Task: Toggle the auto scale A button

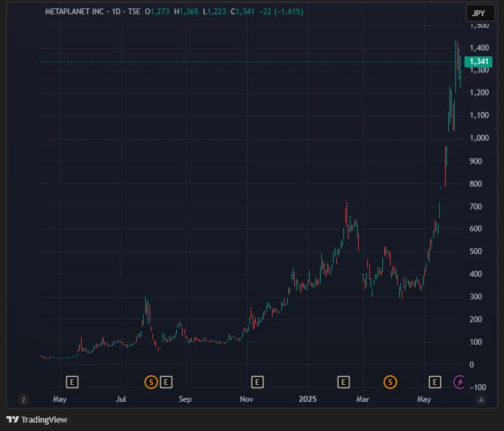Action: 481,400
